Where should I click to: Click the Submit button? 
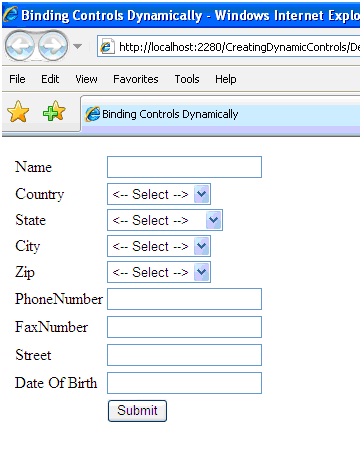coord(137,411)
